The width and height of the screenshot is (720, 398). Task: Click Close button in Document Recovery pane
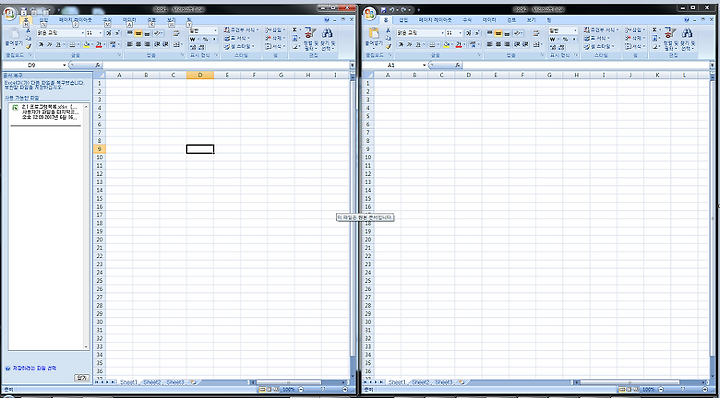point(81,377)
